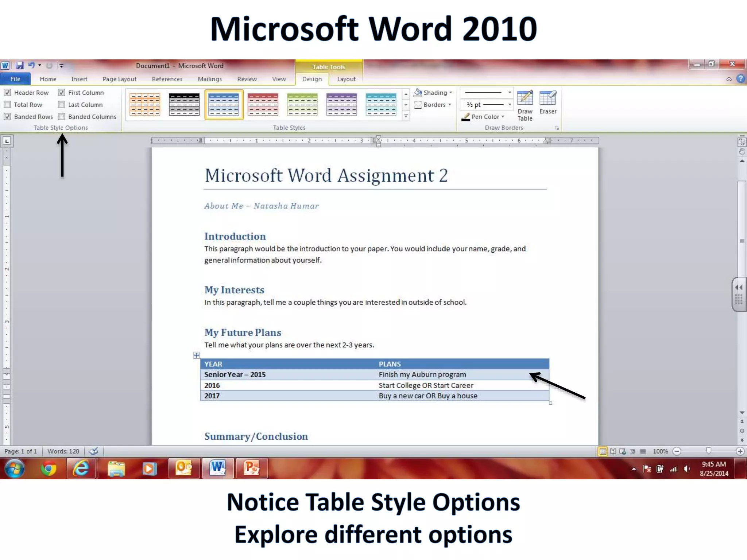747x560 pixels.
Task: Show next row of table styles
Action: [406, 105]
